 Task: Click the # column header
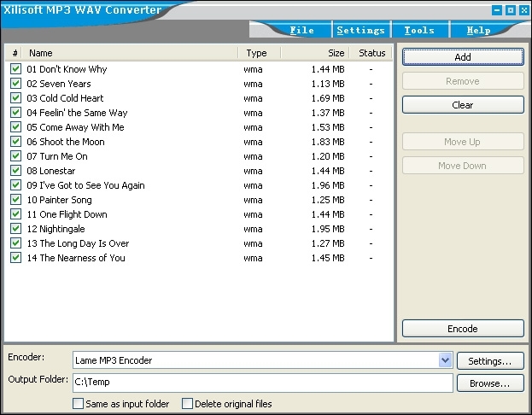click(15, 53)
